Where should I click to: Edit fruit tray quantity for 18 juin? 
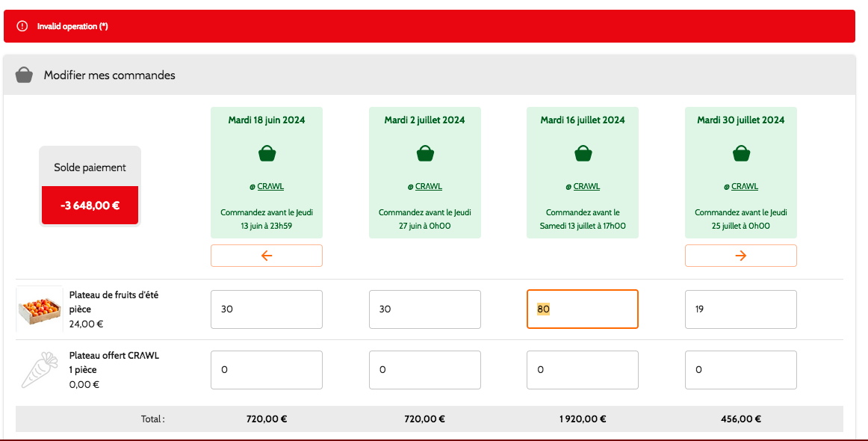click(267, 309)
